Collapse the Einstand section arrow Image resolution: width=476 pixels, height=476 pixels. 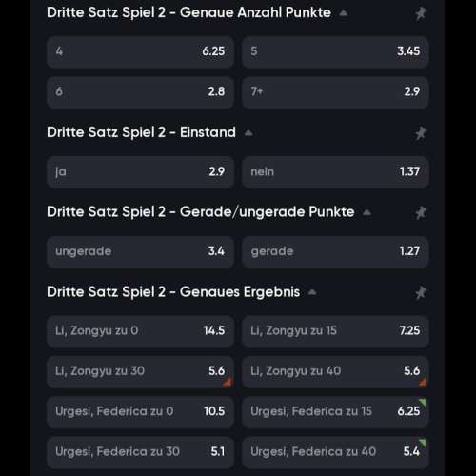(248, 133)
